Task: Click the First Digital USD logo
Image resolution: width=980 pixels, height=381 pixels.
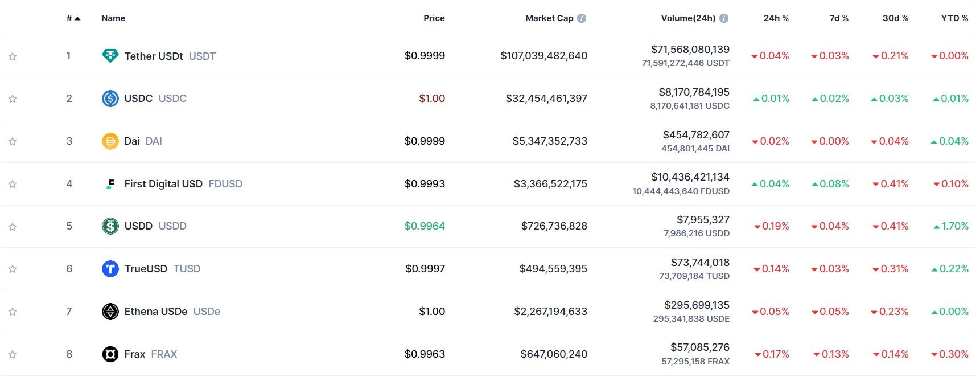Action: (110, 184)
